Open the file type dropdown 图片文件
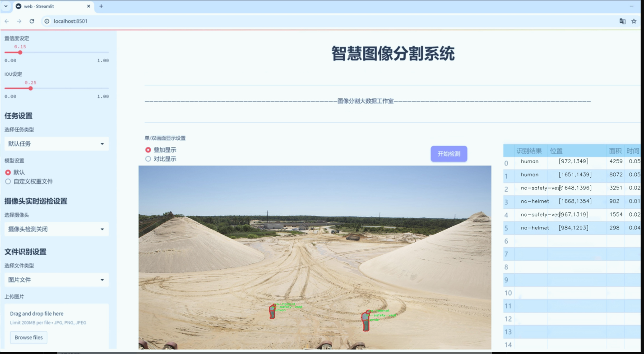Viewport: 644px width, 354px height. click(56, 280)
